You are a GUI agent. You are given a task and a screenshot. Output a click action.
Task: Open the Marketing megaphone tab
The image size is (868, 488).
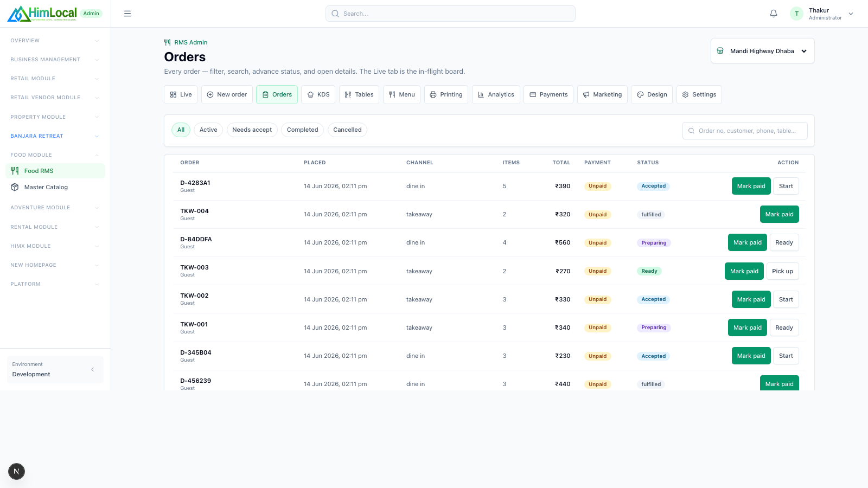coord(602,94)
